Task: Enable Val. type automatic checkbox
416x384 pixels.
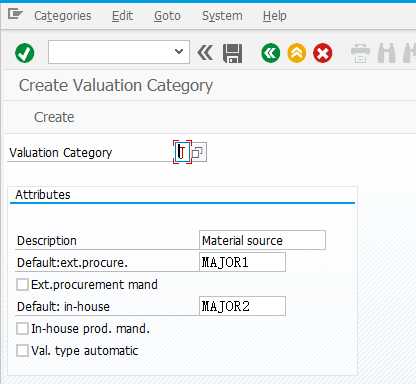Action: pyautogui.click(x=22, y=351)
